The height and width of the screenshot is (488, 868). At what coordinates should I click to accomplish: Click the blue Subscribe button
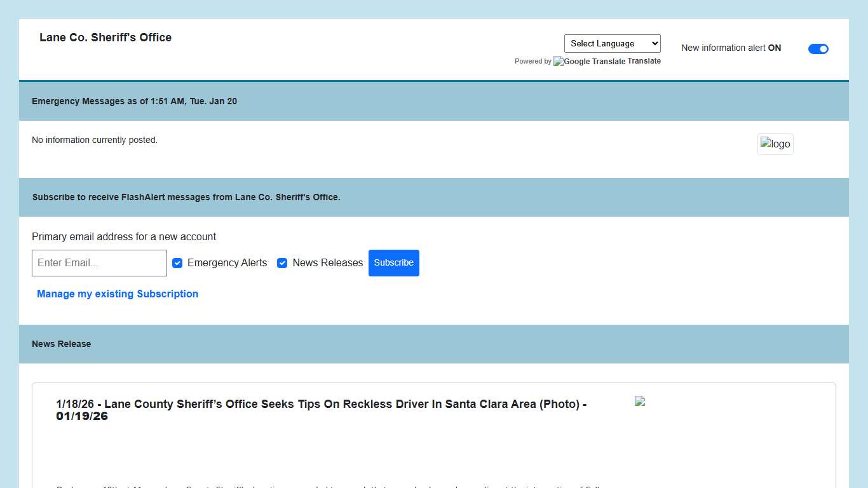tap(393, 263)
